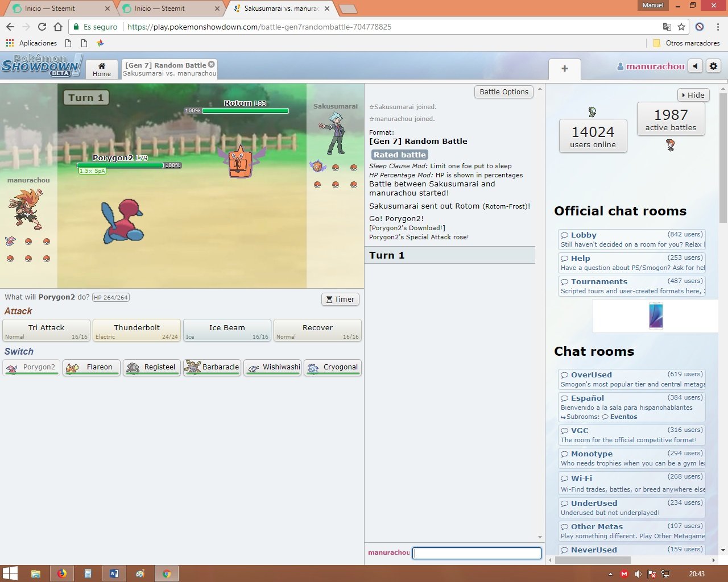The width and height of the screenshot is (728, 582).
Task: Open Chrome menu three dots
Action: (x=718, y=27)
